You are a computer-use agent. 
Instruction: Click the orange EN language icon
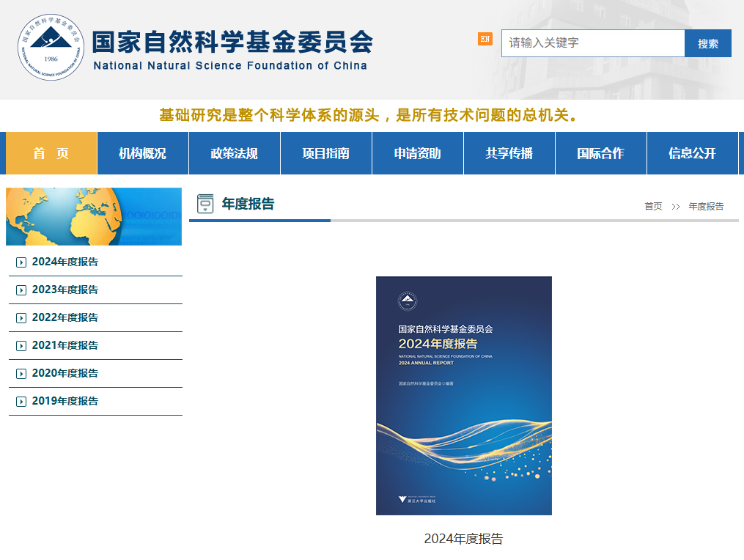(485, 37)
